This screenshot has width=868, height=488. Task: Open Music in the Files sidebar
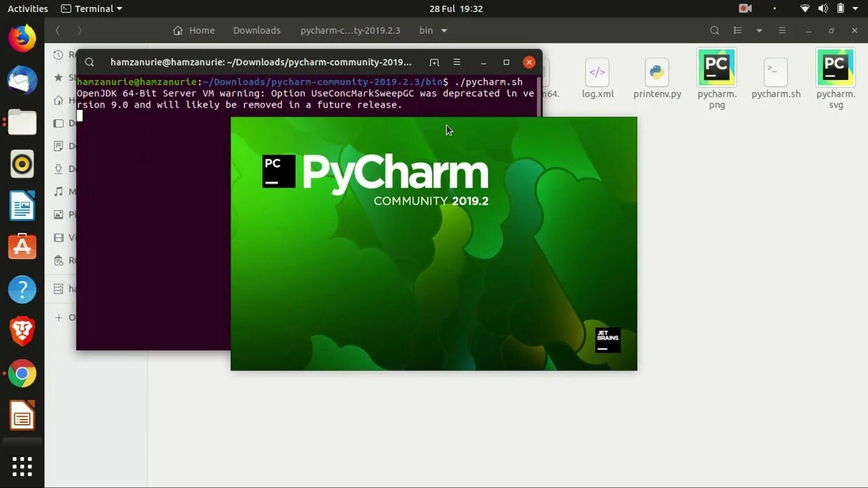pyautogui.click(x=60, y=192)
